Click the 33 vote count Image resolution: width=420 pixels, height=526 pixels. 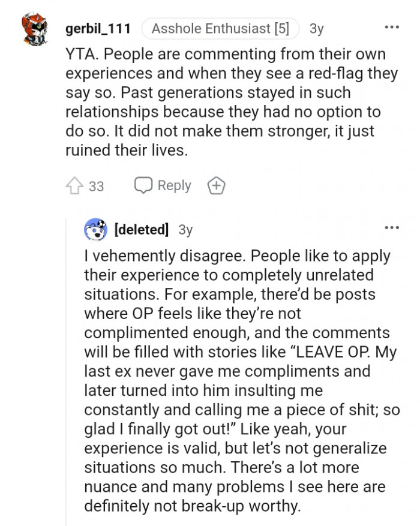(x=97, y=187)
